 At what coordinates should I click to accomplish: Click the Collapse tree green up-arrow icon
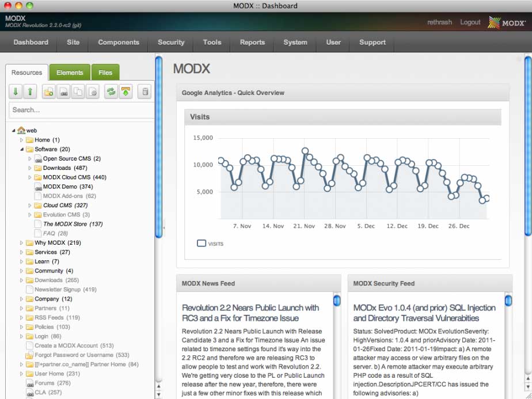[x=30, y=92]
